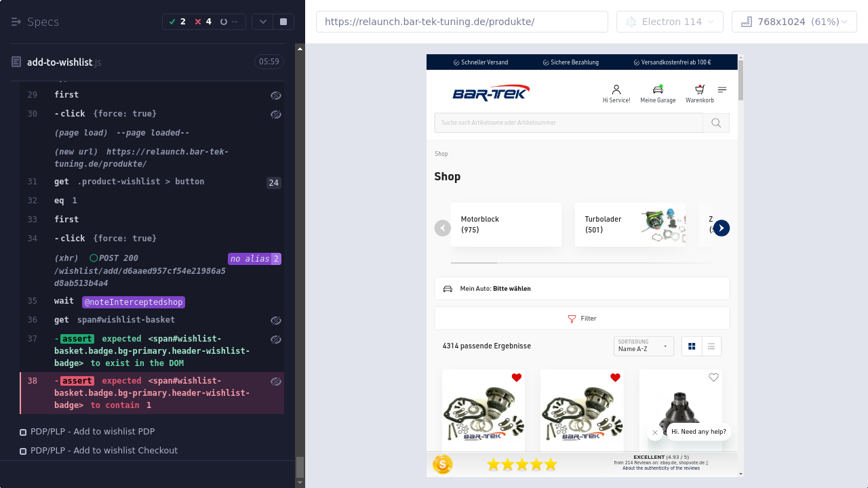Click the stop test run button
The image size is (868, 488).
pyautogui.click(x=283, y=22)
